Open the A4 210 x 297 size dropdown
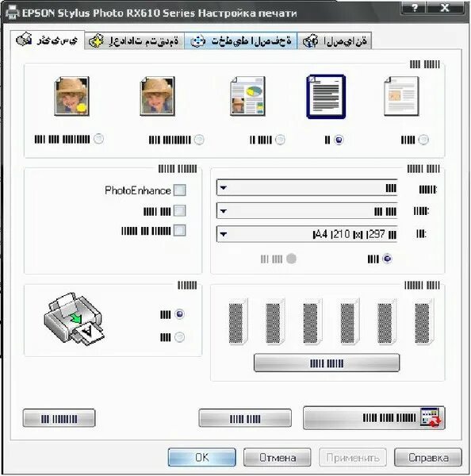Screen dimensions: 471x476 point(307,234)
